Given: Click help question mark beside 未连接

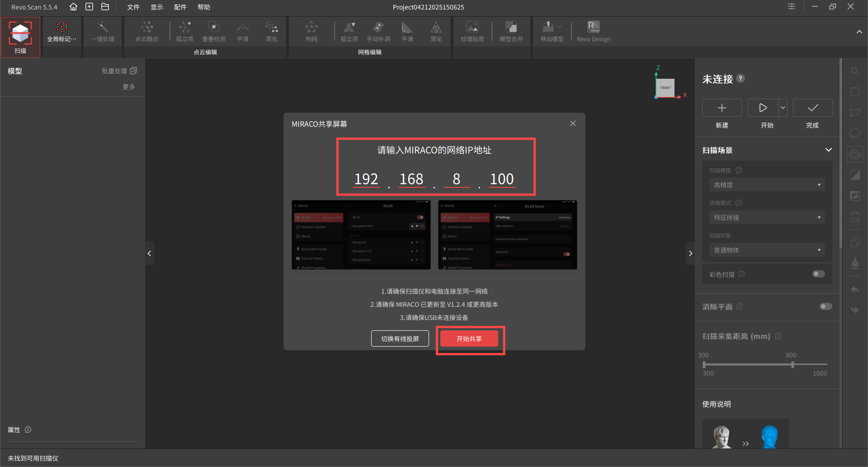Looking at the screenshot, I should point(741,78).
